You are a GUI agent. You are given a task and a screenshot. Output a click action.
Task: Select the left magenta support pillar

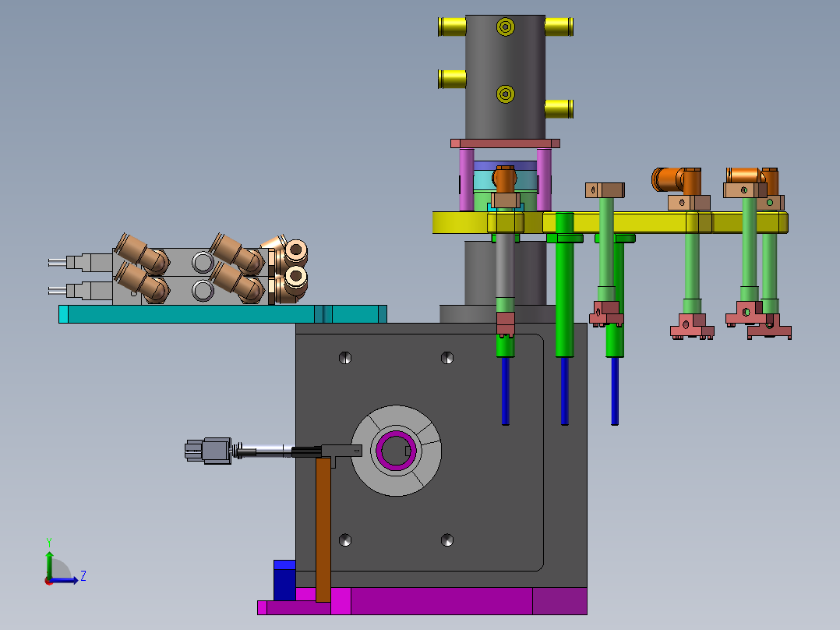click(x=467, y=179)
